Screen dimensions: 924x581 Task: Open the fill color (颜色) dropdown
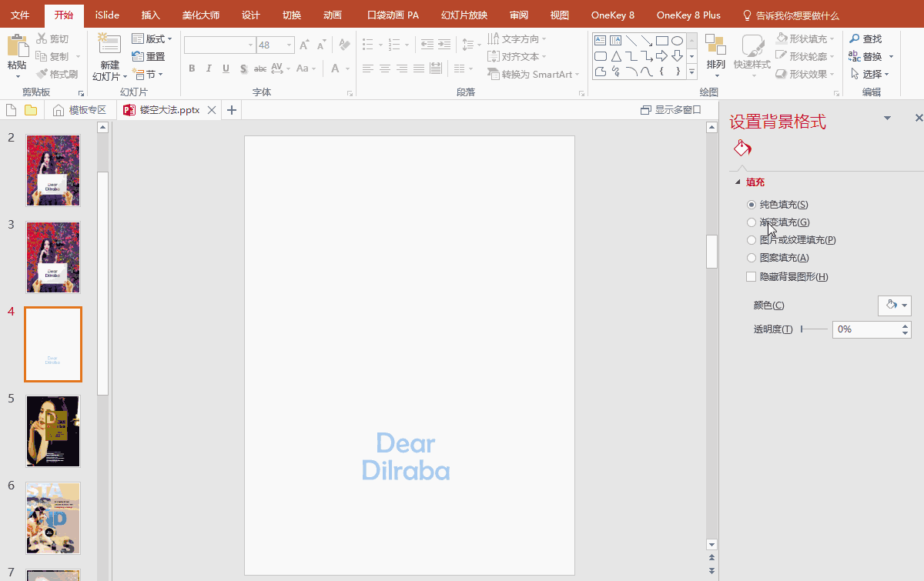click(x=894, y=306)
